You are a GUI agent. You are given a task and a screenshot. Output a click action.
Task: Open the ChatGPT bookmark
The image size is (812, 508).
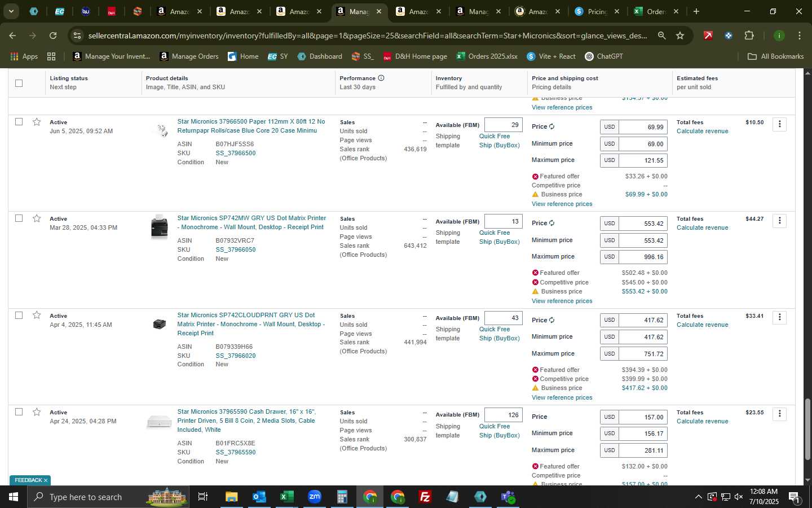[x=604, y=56]
